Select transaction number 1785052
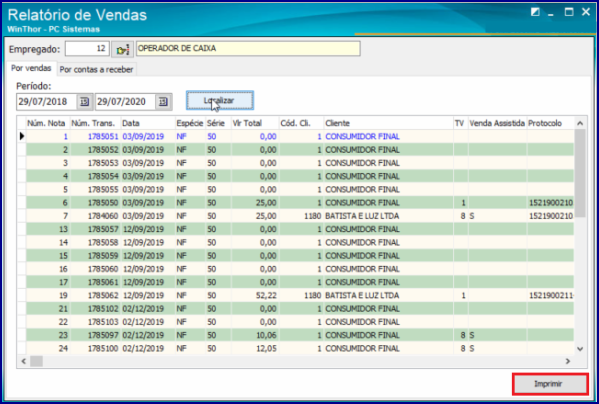The height and width of the screenshot is (404, 599). [103, 150]
